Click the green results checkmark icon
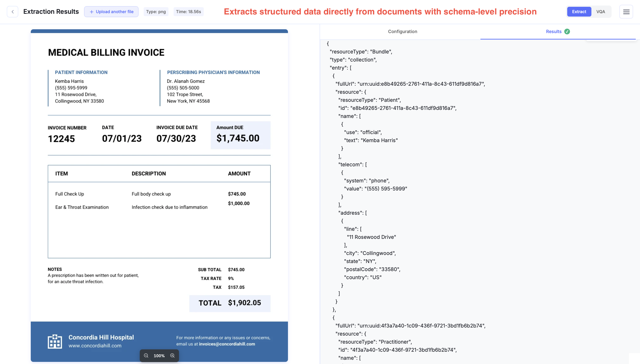The height and width of the screenshot is (364, 640). point(567,31)
